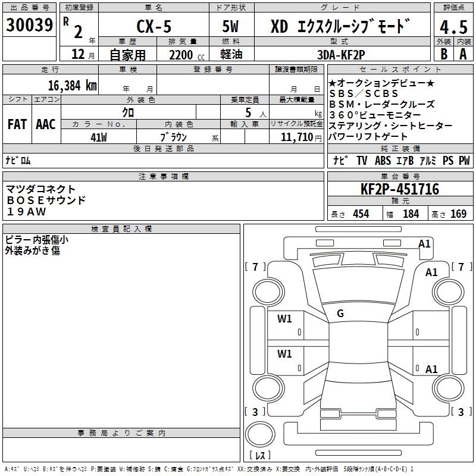Select length value 454

pyautogui.click(x=361, y=214)
